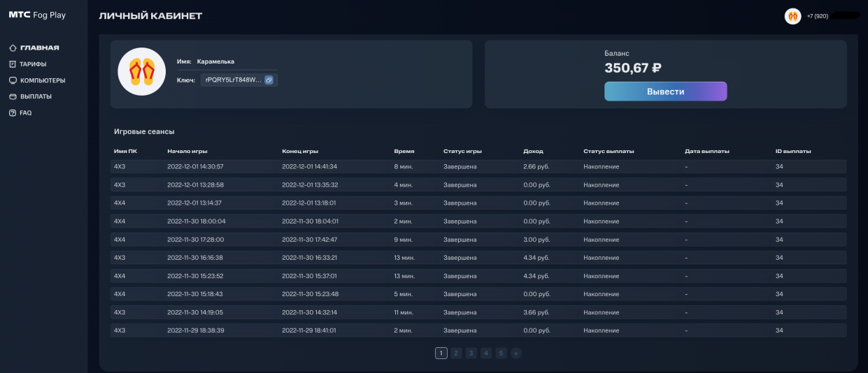
Task: Go to page 2 of sessions
Action: pos(456,353)
